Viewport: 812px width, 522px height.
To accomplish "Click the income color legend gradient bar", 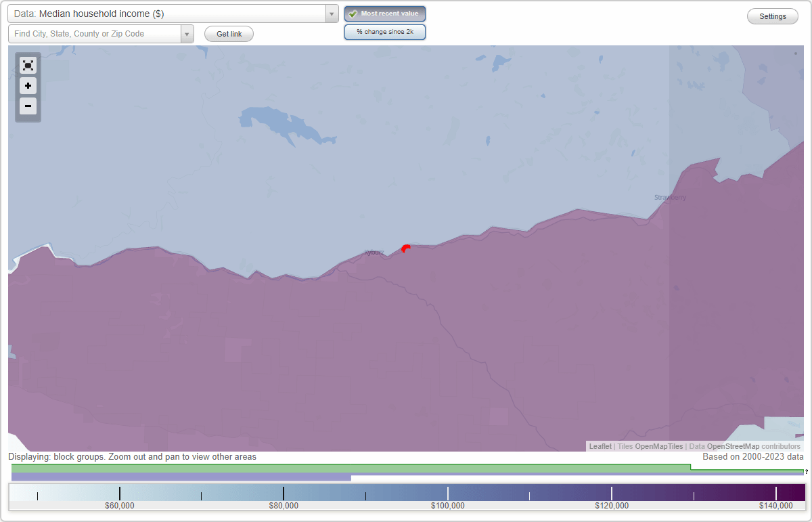I will (x=406, y=494).
